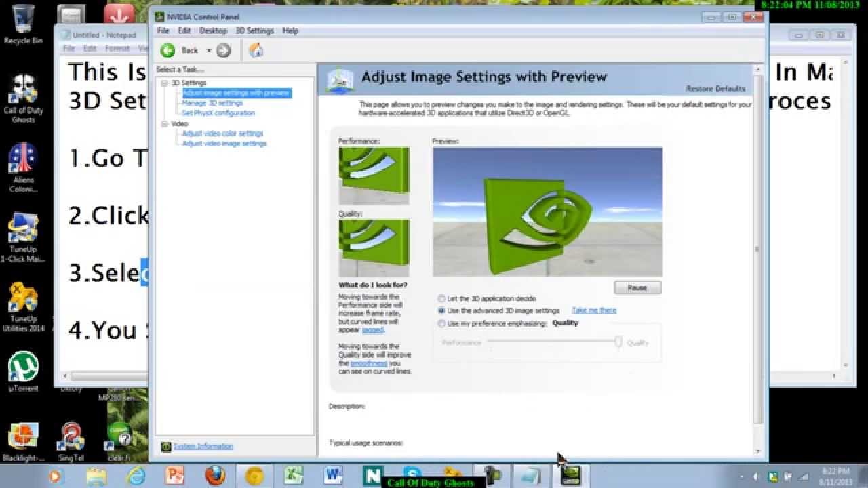The height and width of the screenshot is (488, 868).
Task: Open Recycle Bin desktop icon
Action: [x=23, y=24]
